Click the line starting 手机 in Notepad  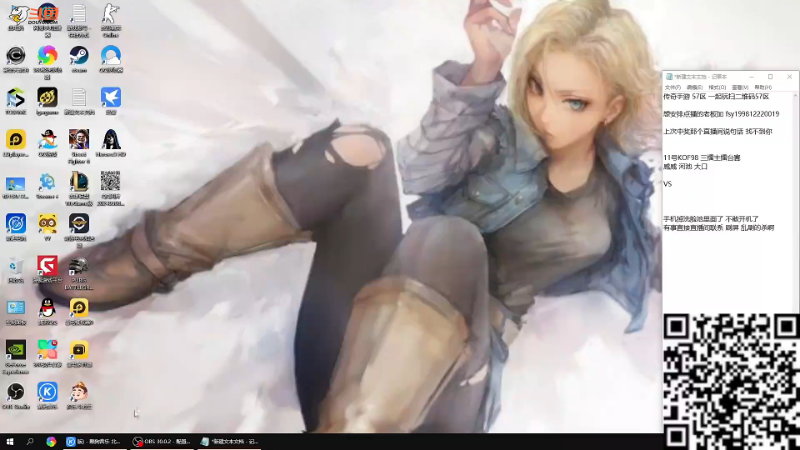click(x=711, y=219)
